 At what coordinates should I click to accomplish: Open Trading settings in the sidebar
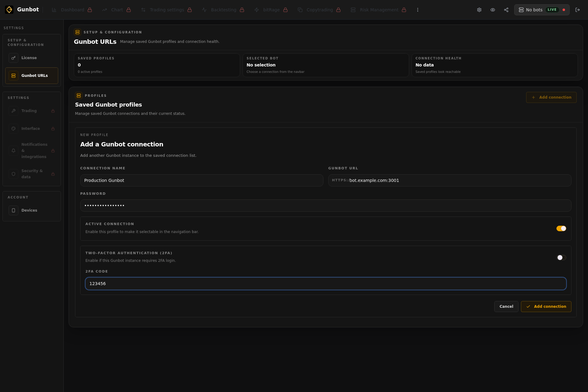coord(32,111)
